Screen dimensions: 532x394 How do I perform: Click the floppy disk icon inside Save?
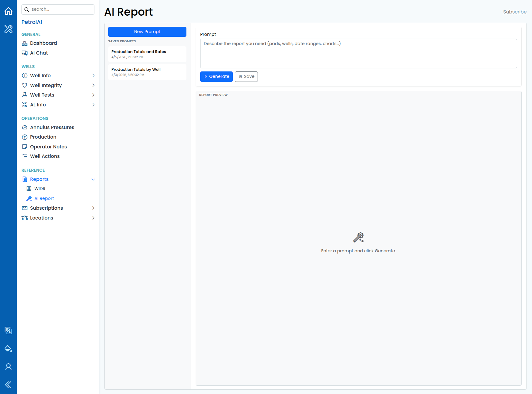pyautogui.click(x=241, y=77)
